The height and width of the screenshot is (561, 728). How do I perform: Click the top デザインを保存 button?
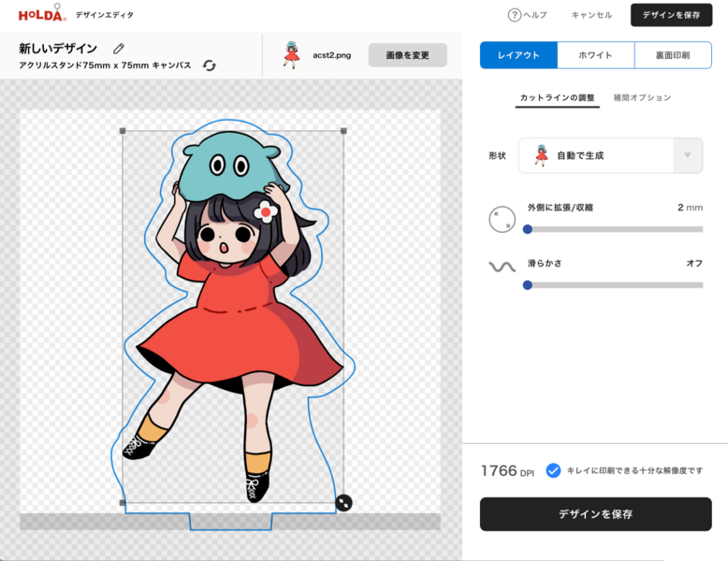[x=671, y=15]
